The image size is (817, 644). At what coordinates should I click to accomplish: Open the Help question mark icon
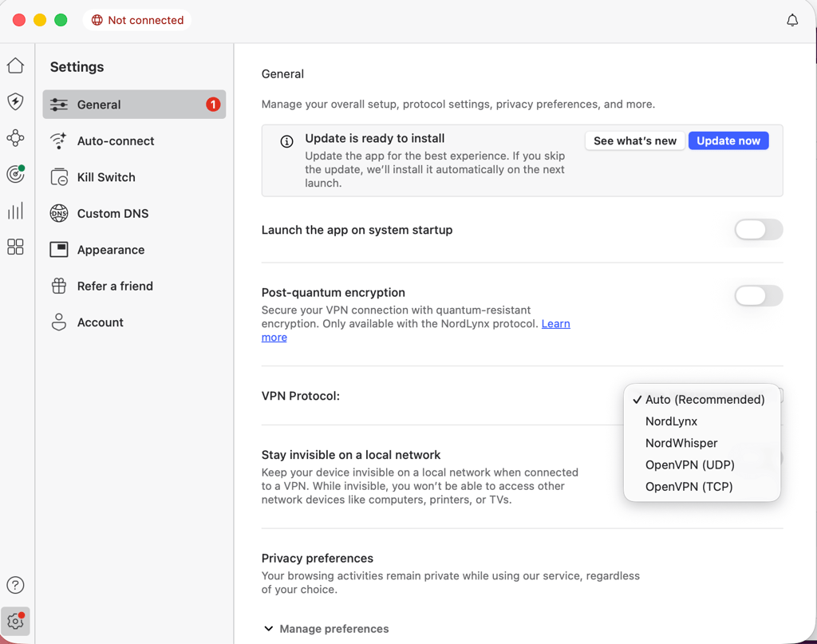click(x=16, y=585)
